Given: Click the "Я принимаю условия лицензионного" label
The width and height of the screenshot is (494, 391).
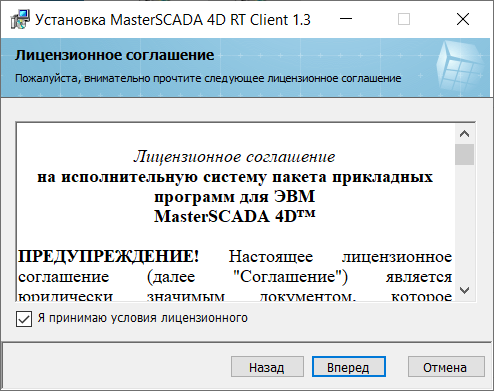Looking at the screenshot, I should pyautogui.click(x=142, y=318).
